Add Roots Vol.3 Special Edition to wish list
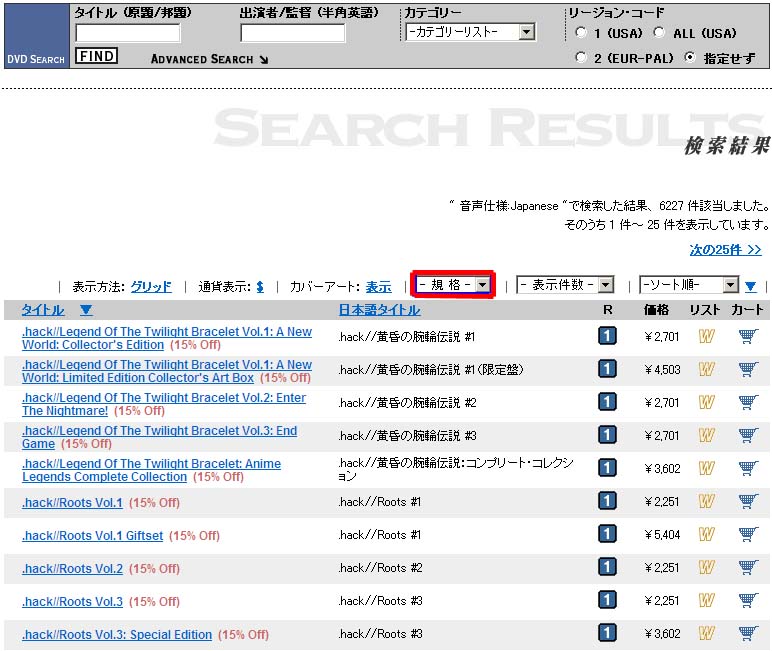Screen dimensions: 772x651 tap(706, 633)
